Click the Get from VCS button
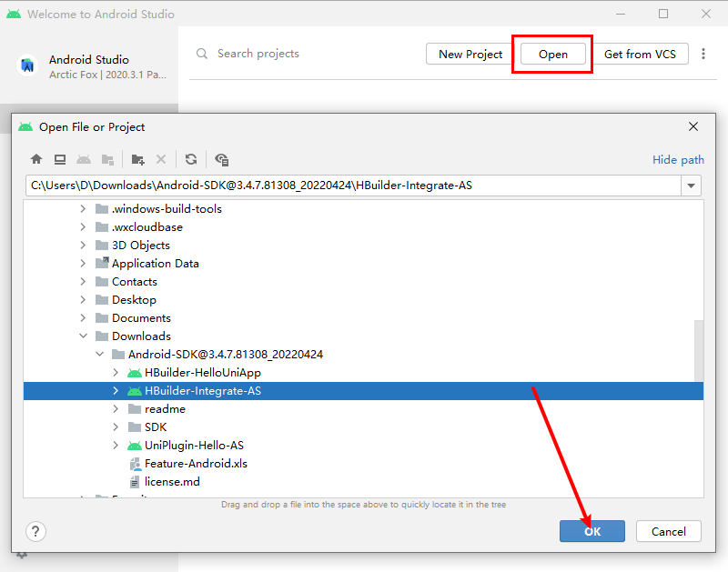This screenshot has width=728, height=572. coord(640,55)
